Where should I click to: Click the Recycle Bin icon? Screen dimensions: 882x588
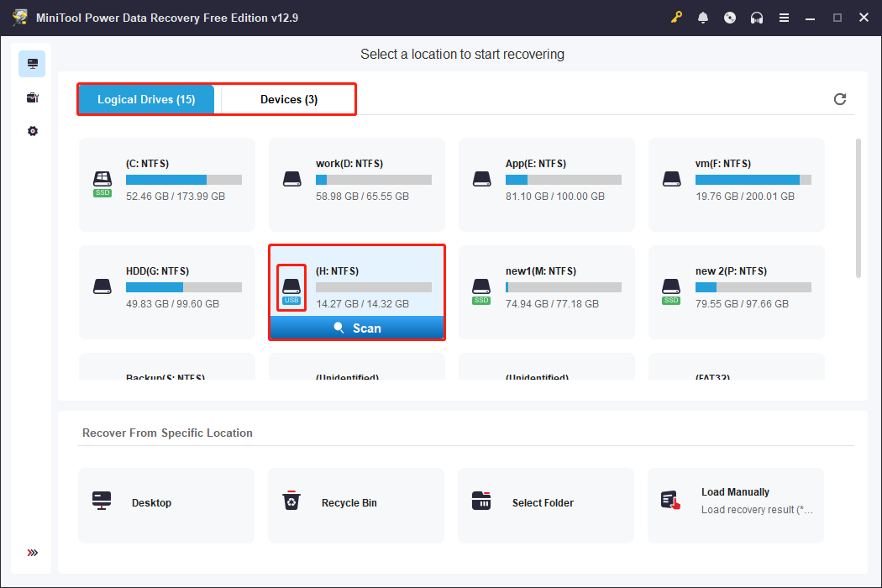(291, 501)
